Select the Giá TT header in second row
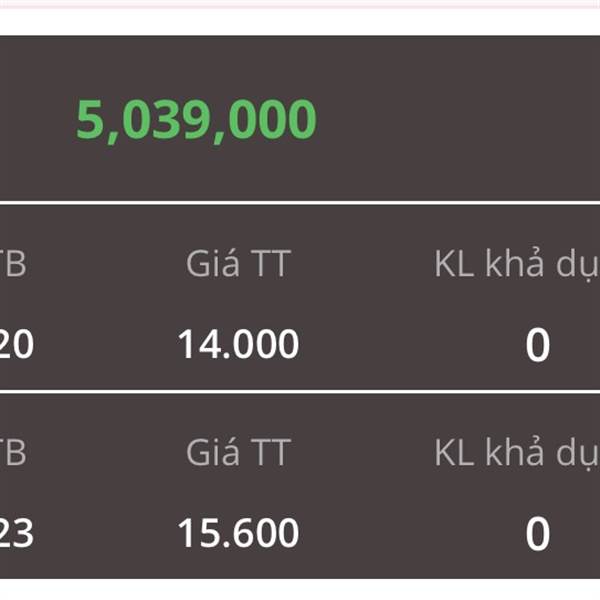This screenshot has width=600, height=600. pyautogui.click(x=238, y=453)
